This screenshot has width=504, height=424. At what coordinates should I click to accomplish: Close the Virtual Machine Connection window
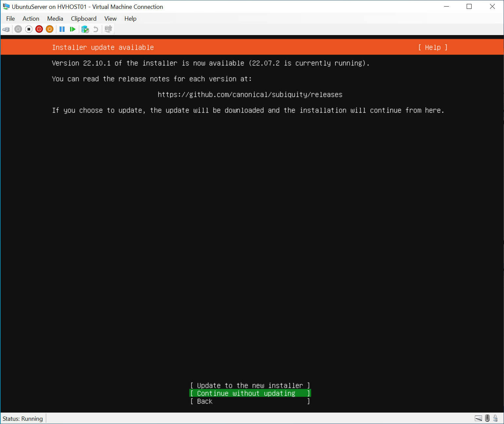tap(492, 7)
